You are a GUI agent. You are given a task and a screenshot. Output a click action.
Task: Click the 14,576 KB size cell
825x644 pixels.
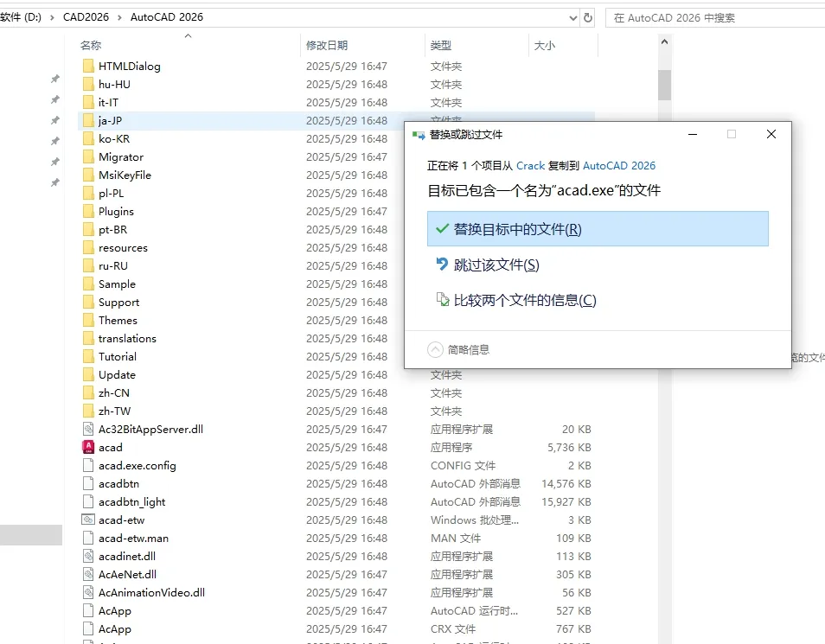point(566,483)
